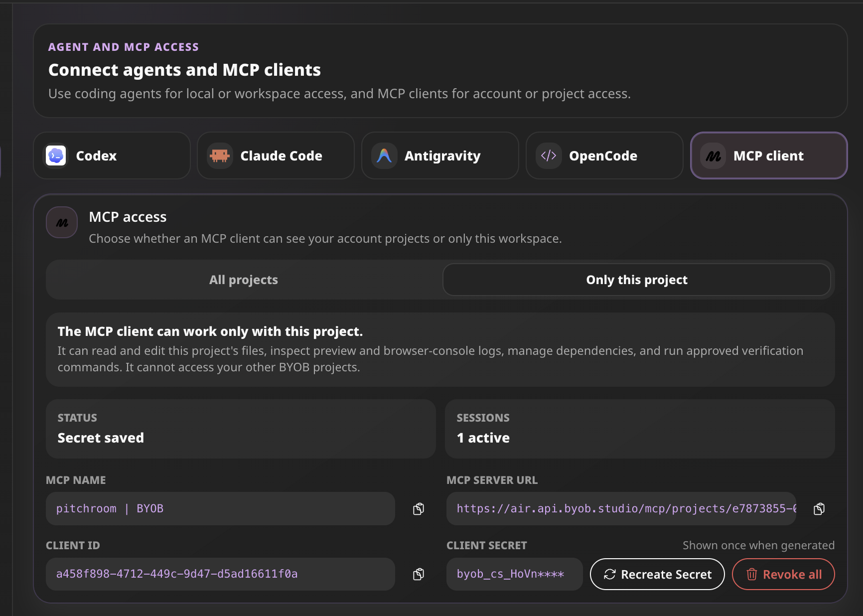
Task: Click the 'Secret saved' status text
Action: 101,438
